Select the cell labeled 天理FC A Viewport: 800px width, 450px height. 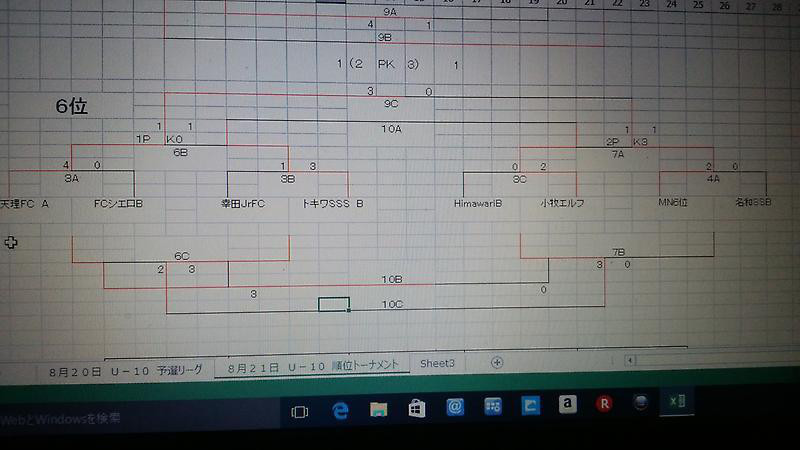pos(25,203)
